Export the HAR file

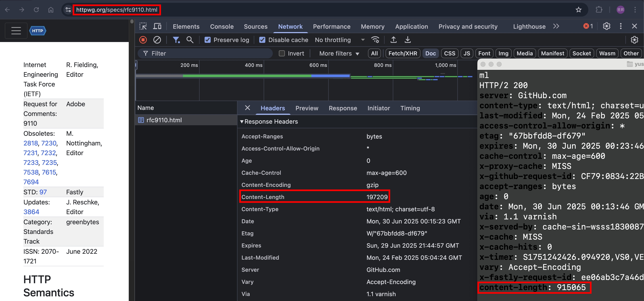408,40
